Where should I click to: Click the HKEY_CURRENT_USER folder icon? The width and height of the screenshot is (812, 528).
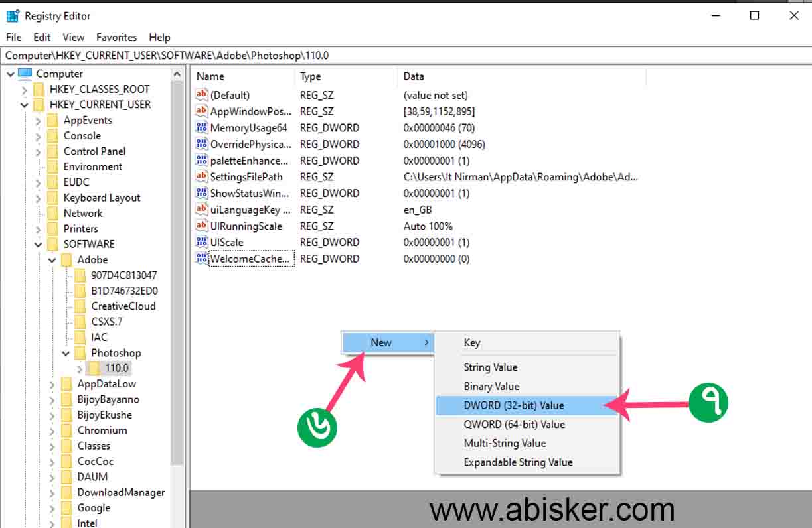39,104
